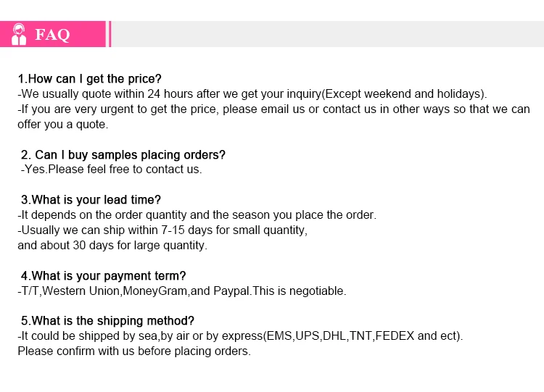Select "What is the shipping method?" question
544x392 pixels.
pos(107,321)
